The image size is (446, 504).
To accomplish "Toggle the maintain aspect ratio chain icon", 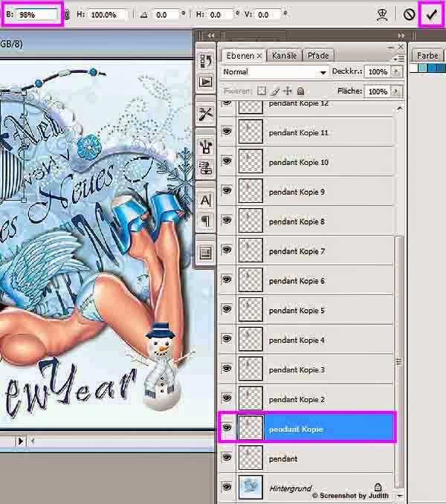I will [x=67, y=14].
